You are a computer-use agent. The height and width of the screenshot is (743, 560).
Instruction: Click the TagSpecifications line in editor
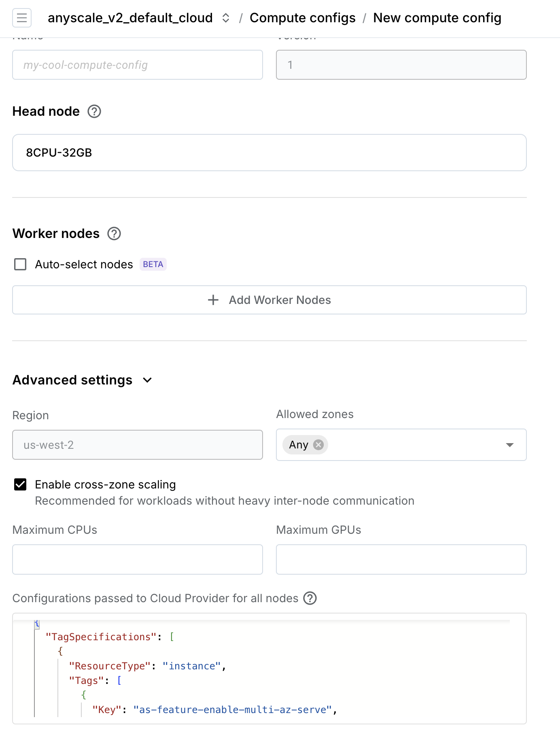(110, 637)
